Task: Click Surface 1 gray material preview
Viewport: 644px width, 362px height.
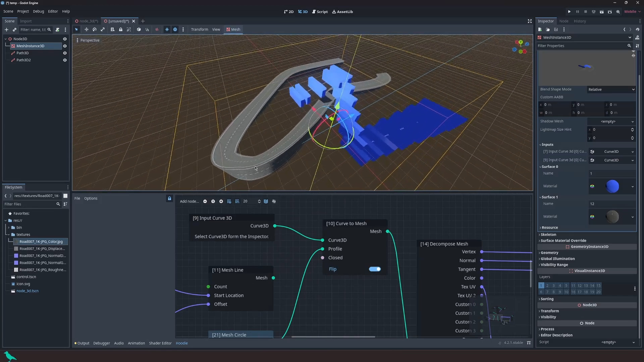Action: pos(612,217)
